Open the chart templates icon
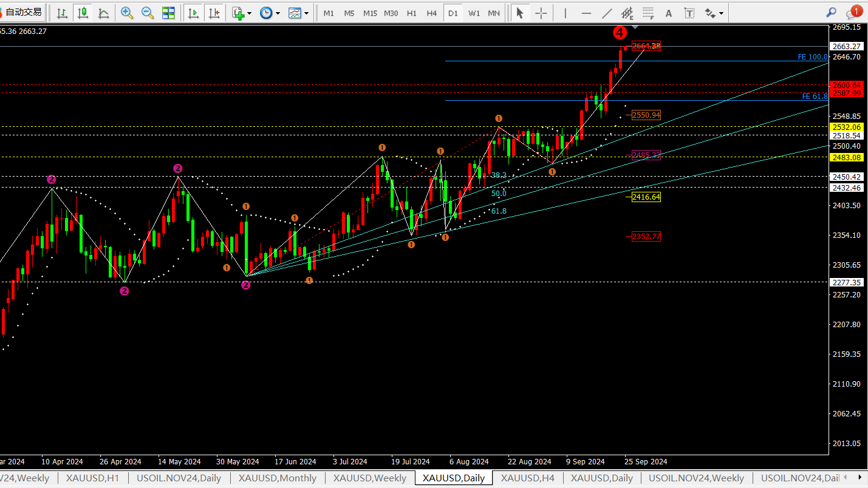This screenshot has height=488, width=868. [x=295, y=12]
